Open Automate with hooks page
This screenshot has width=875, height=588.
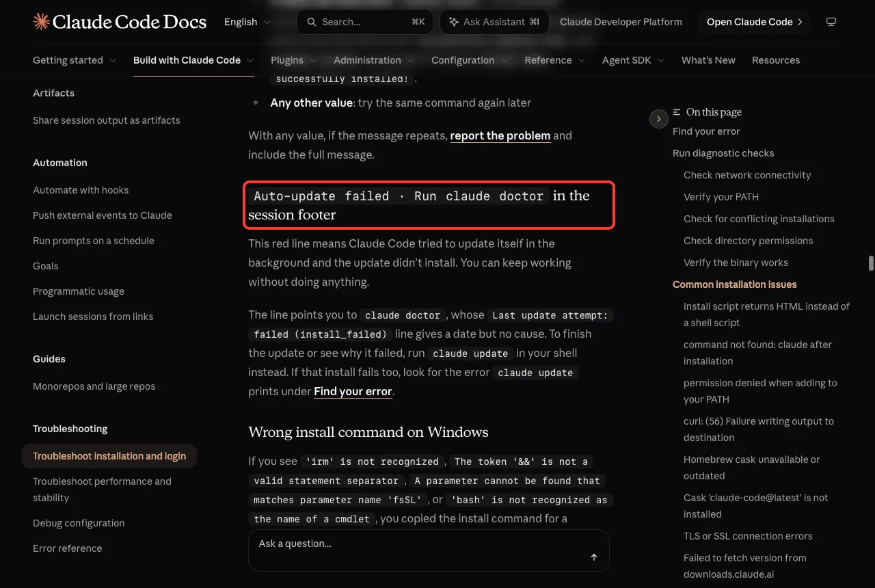point(81,190)
